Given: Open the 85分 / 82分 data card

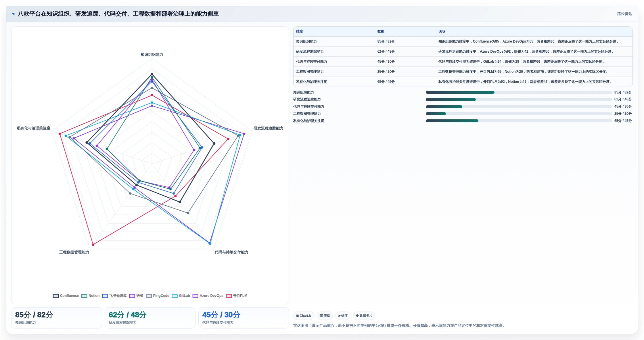Looking at the screenshot, I should 57,318.
